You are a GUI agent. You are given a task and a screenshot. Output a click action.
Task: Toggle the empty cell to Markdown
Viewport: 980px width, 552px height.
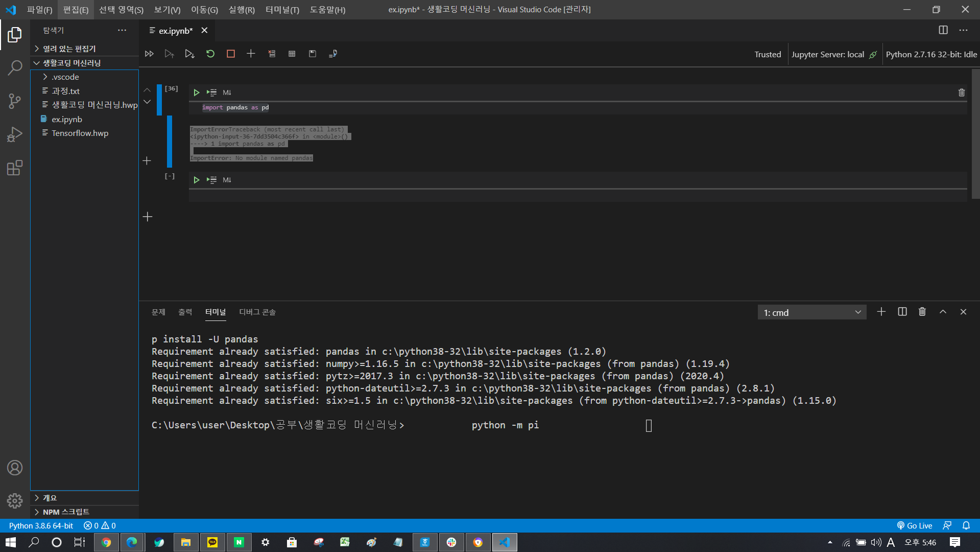coord(227,180)
